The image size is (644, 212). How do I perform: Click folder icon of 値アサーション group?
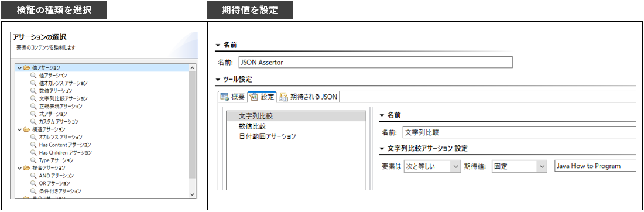click(27, 68)
